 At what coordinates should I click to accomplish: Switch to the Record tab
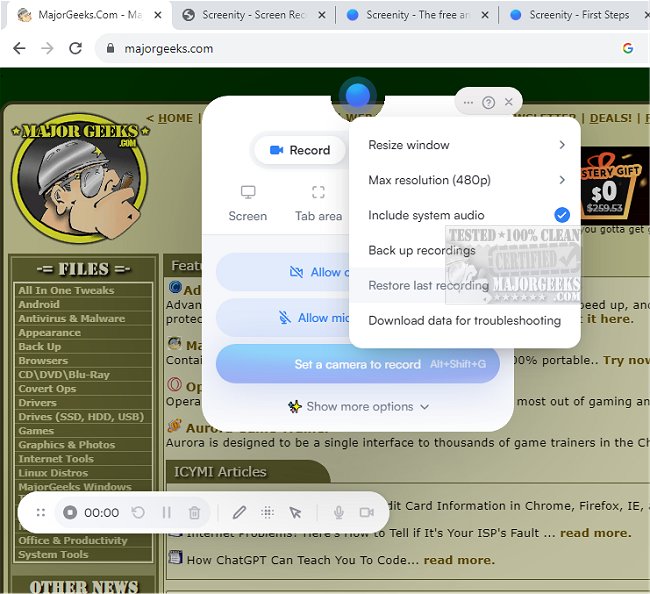tap(299, 150)
